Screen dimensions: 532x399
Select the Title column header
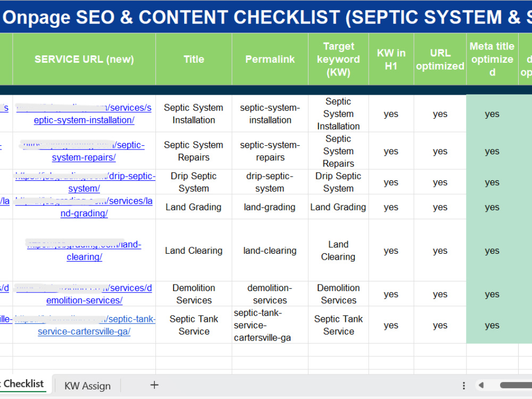click(194, 60)
